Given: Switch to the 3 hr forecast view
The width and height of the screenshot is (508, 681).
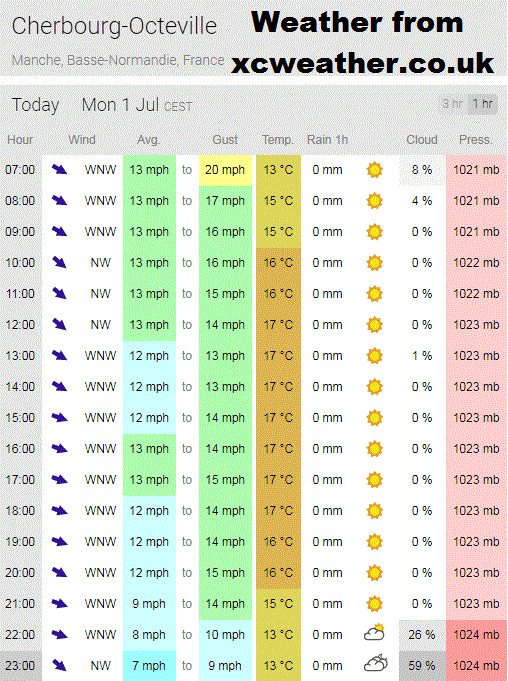Looking at the screenshot, I should click(x=452, y=104).
